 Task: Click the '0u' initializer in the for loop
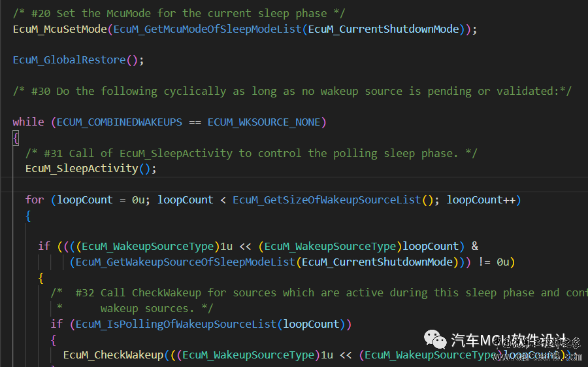pyautogui.click(x=138, y=200)
